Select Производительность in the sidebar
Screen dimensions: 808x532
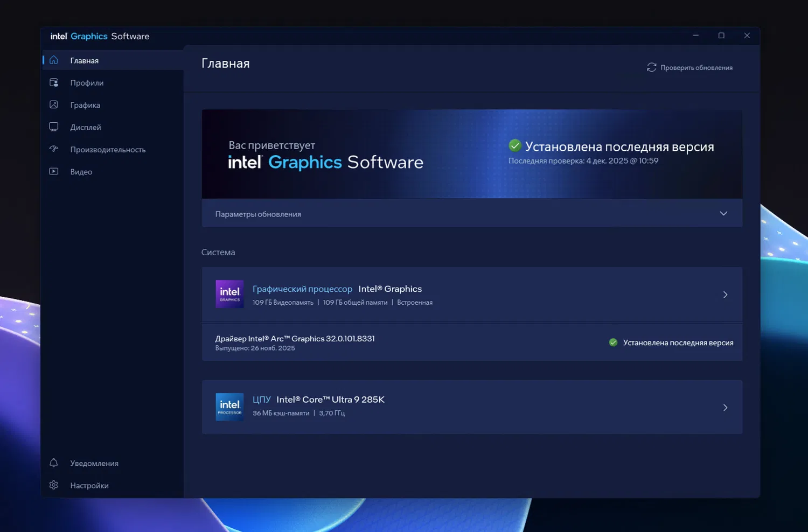click(113, 149)
